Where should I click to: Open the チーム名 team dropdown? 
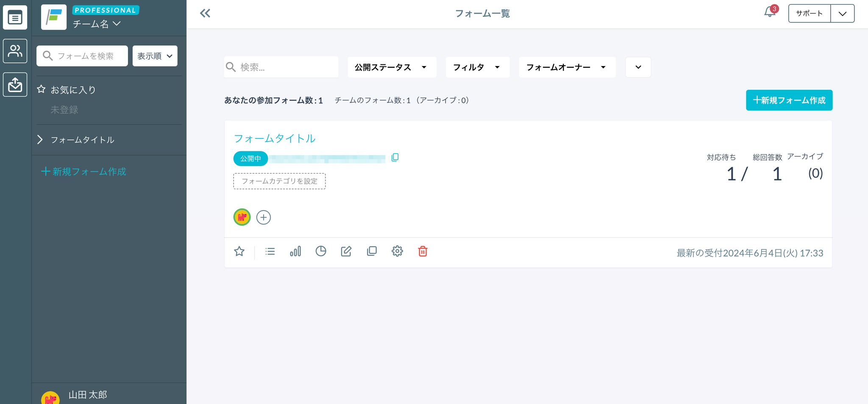[97, 24]
